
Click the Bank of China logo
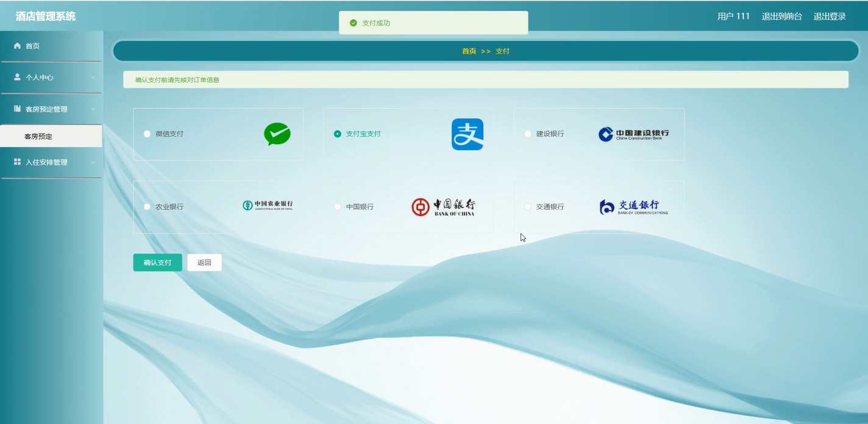coord(443,207)
